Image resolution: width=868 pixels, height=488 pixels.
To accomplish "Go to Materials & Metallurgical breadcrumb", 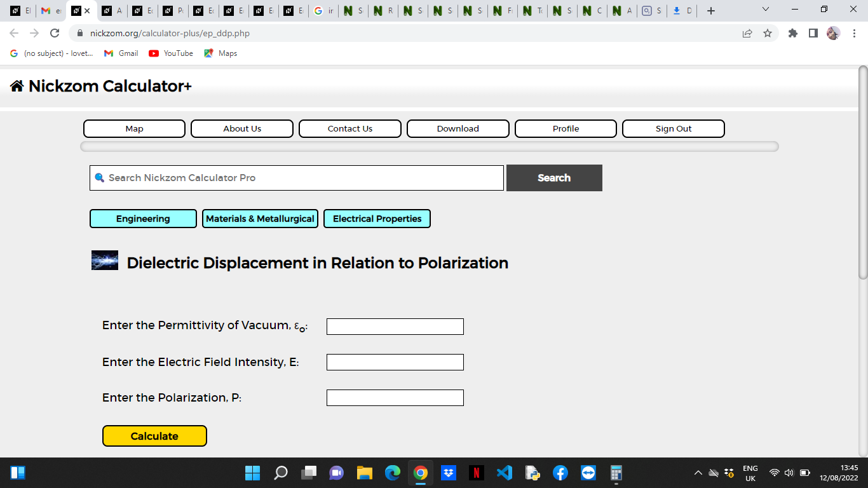I will point(260,219).
